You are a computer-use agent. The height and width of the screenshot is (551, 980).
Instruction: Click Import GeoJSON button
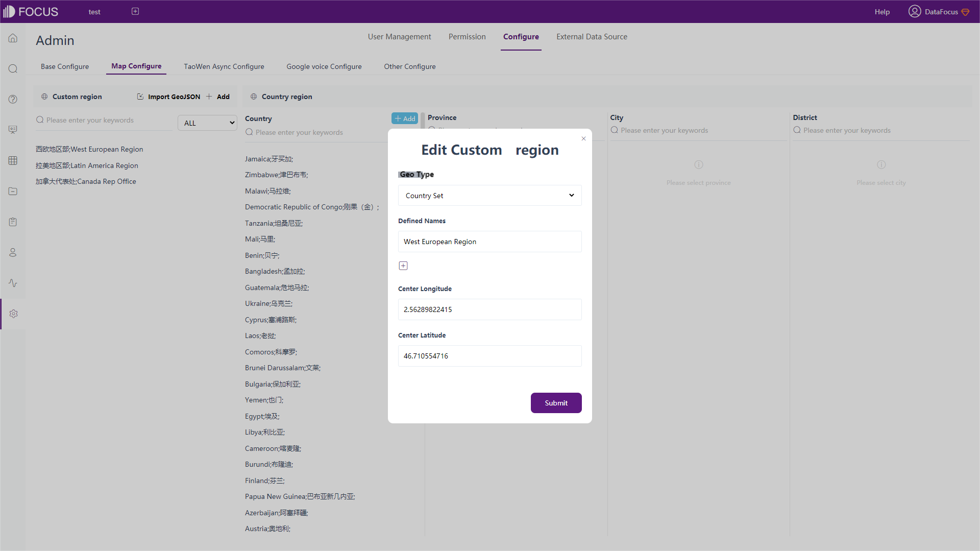(x=168, y=97)
